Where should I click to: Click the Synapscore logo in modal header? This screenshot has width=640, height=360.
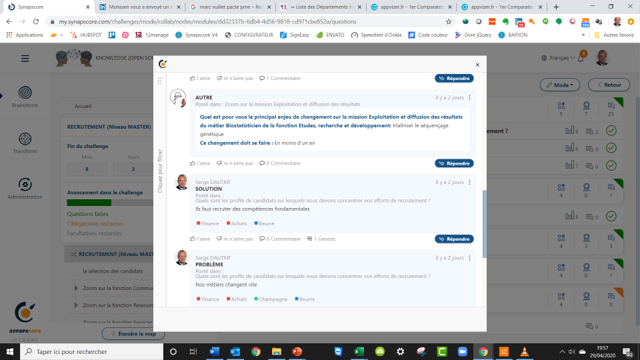tap(162, 64)
